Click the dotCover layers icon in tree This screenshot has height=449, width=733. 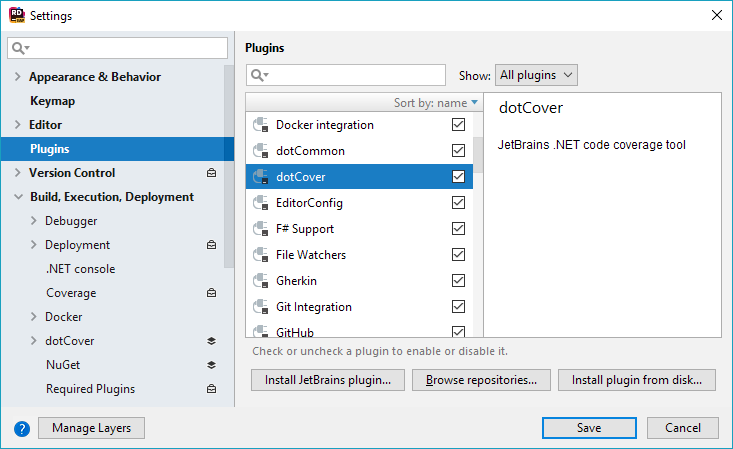(x=211, y=341)
